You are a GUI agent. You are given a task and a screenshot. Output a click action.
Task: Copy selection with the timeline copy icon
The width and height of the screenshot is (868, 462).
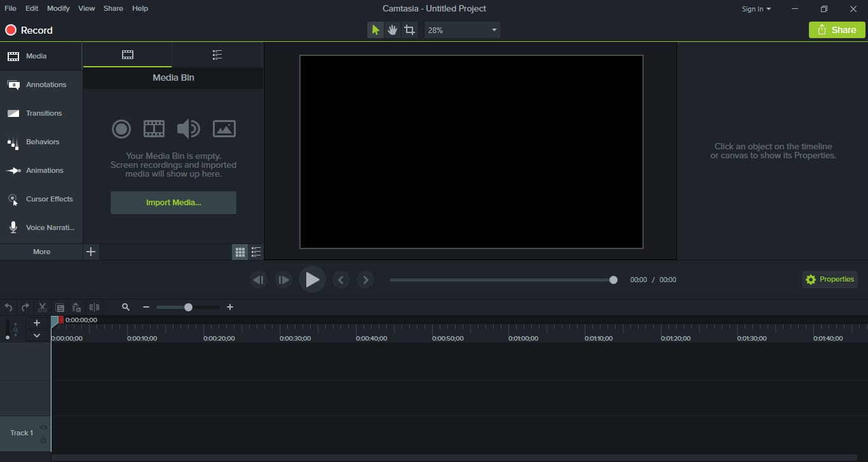click(x=60, y=308)
